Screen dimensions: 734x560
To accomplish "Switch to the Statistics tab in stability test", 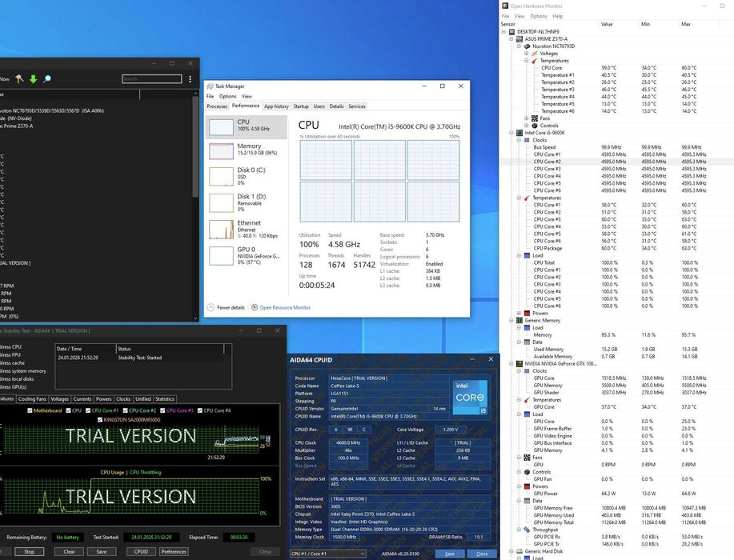I will click(165, 399).
